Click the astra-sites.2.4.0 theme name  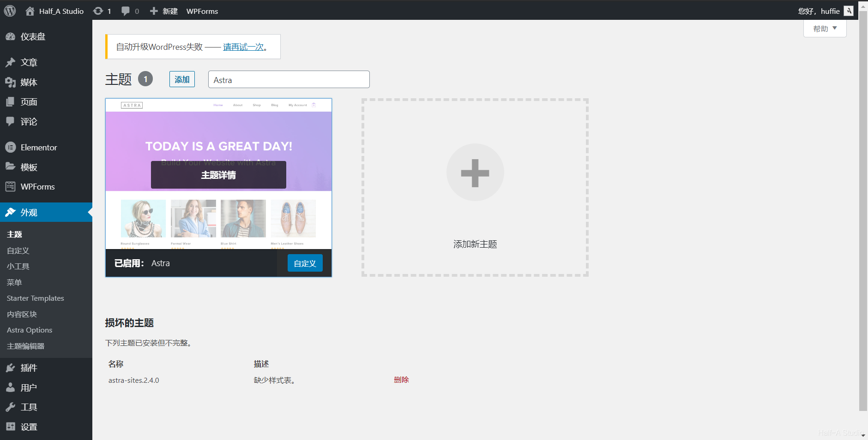133,380
